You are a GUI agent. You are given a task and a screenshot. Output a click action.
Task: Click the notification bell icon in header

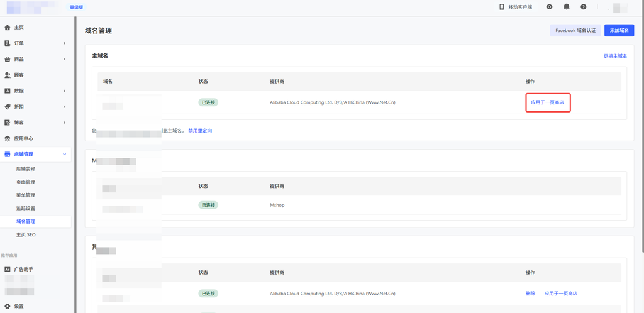pyautogui.click(x=567, y=7)
